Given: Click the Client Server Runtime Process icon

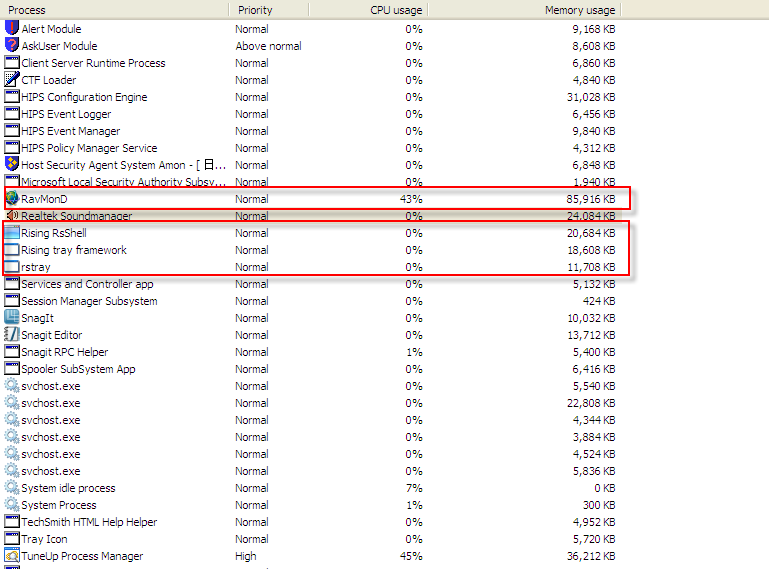Looking at the screenshot, I should [12, 62].
